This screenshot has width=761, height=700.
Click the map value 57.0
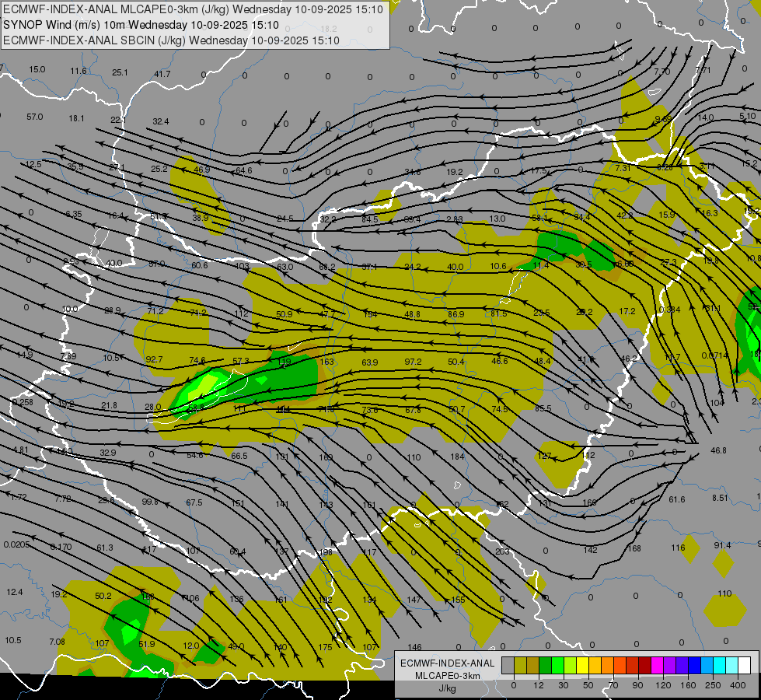pos(34,117)
